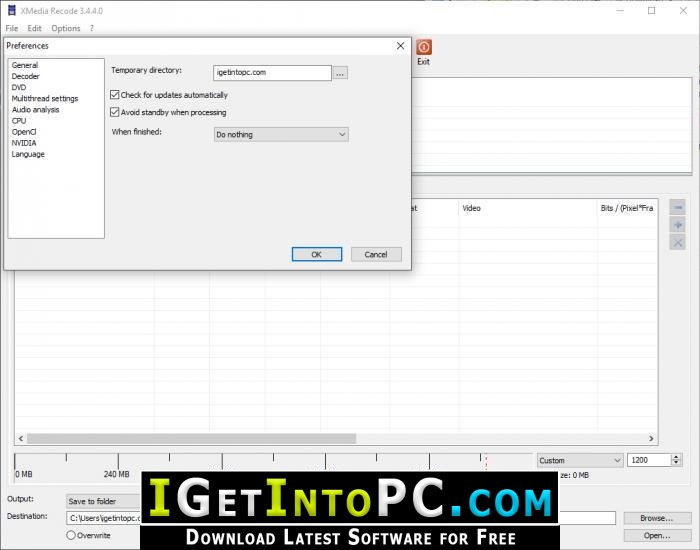Click the Browse... destination button

(x=657, y=518)
